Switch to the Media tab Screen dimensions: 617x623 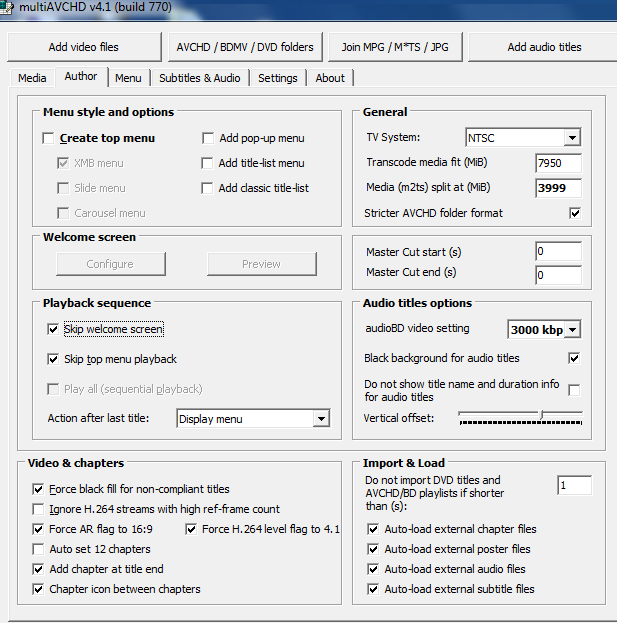(32, 78)
